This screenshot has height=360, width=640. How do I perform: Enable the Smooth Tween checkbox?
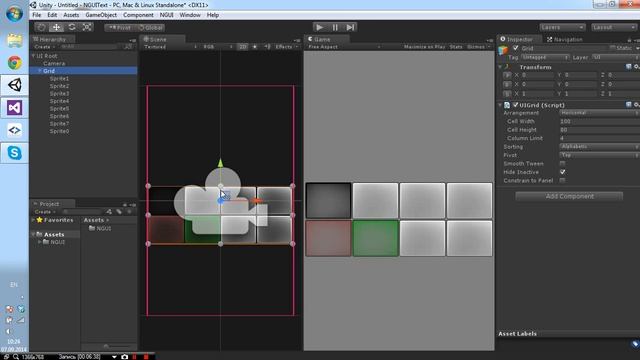pos(562,164)
